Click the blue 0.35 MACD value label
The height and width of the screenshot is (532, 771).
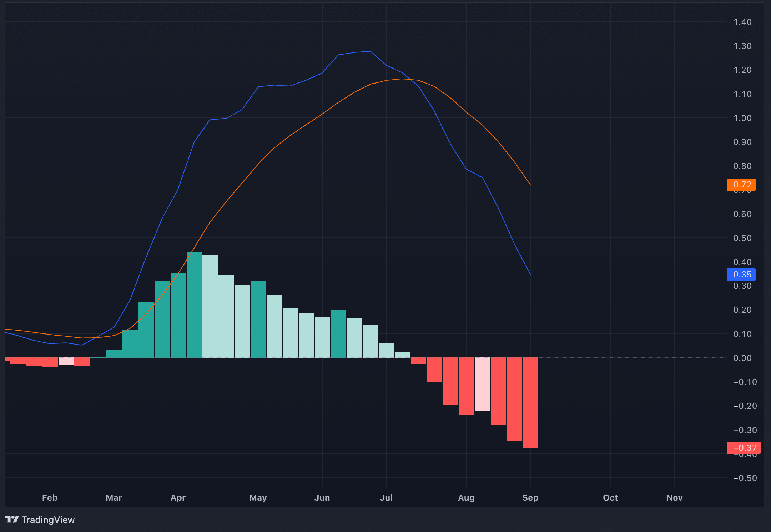742,275
